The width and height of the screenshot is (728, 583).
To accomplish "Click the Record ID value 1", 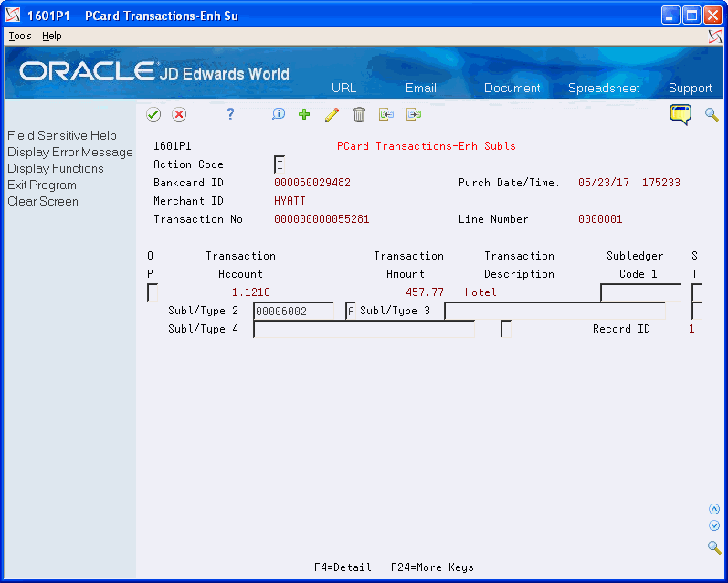I will coord(691,329).
